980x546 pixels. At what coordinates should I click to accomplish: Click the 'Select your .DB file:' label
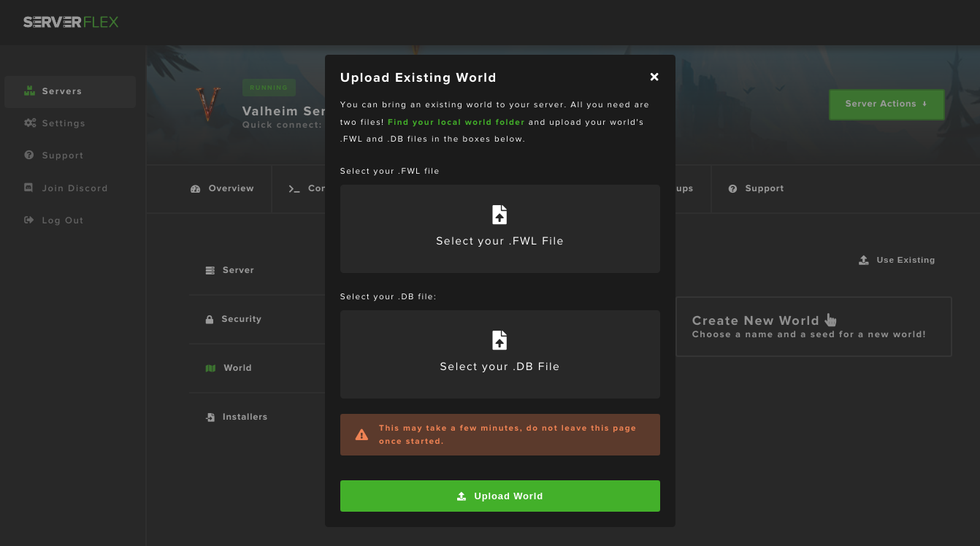click(x=388, y=296)
